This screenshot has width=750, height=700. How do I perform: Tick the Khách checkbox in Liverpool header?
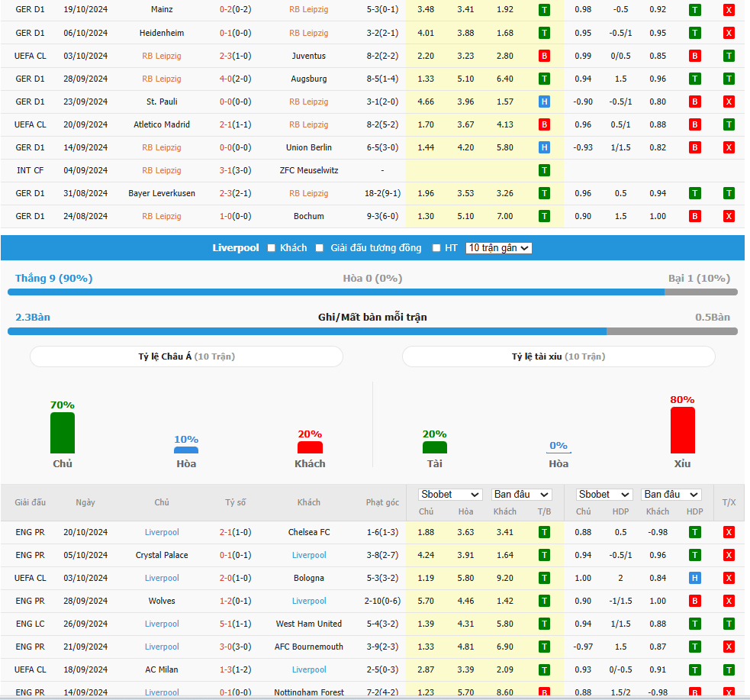point(271,248)
